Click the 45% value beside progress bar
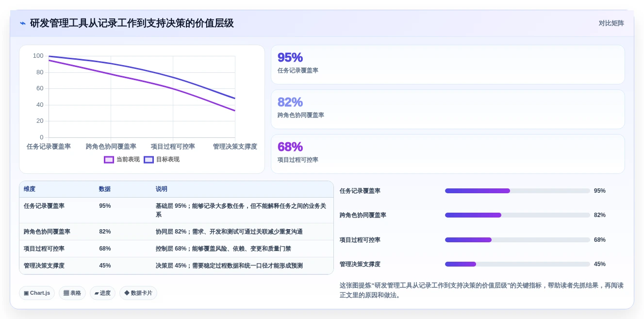This screenshot has width=644, height=319. (600, 264)
